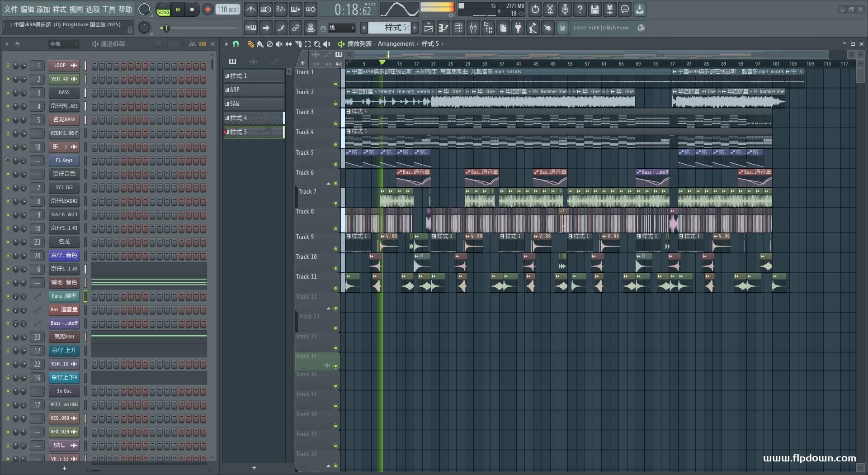
Task: Open the 文件 (File) menu
Action: pos(10,9)
